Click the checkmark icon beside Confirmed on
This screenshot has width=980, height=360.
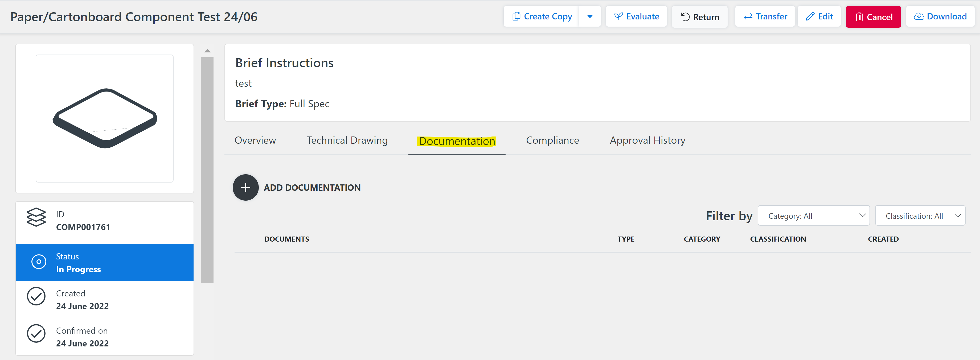click(x=36, y=333)
